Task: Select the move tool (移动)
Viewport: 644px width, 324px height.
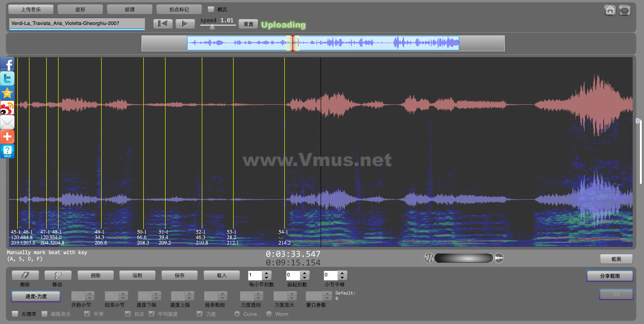Action: pos(58,275)
